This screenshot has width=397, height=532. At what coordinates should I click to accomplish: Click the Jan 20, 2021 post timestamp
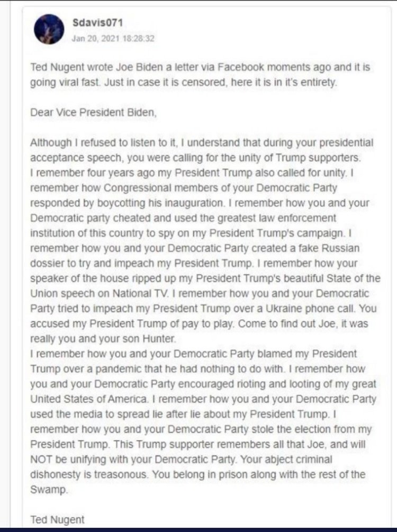113,38
